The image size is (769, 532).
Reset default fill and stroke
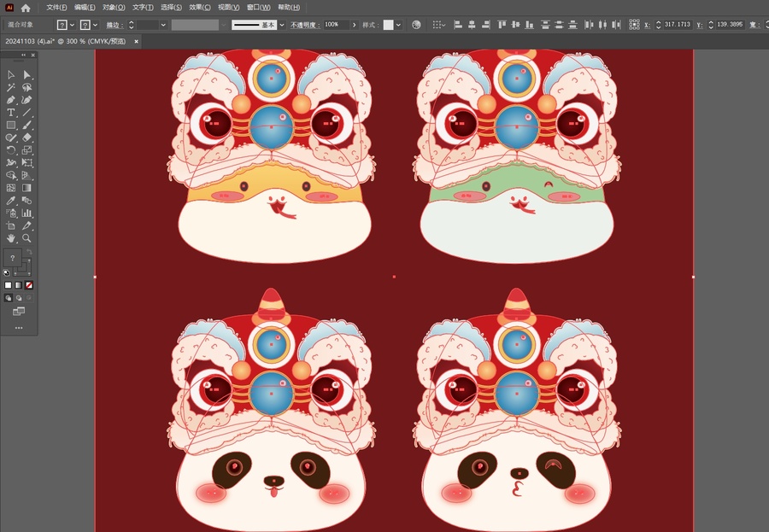click(6, 272)
